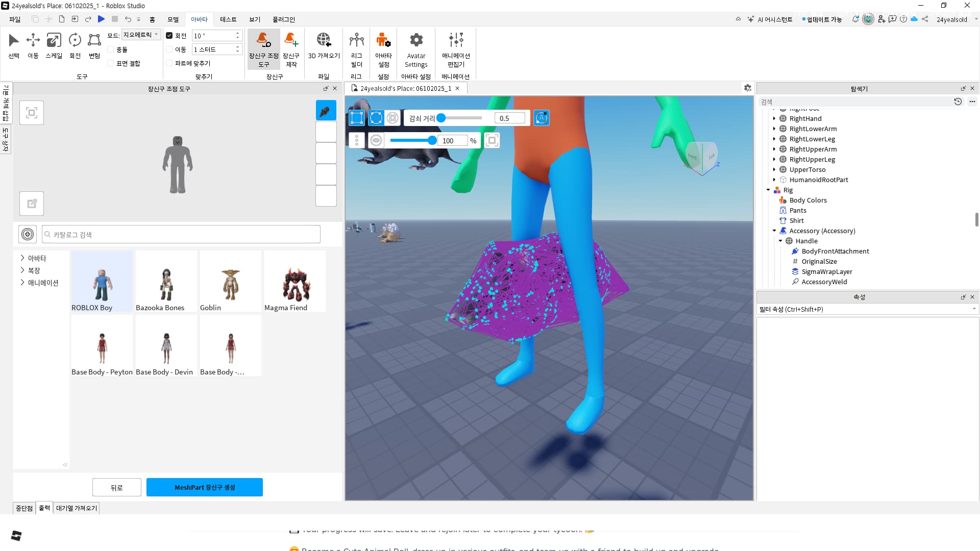This screenshot has height=551, width=980.
Task: Click the Stop button in top toolbar
Action: [115, 19]
